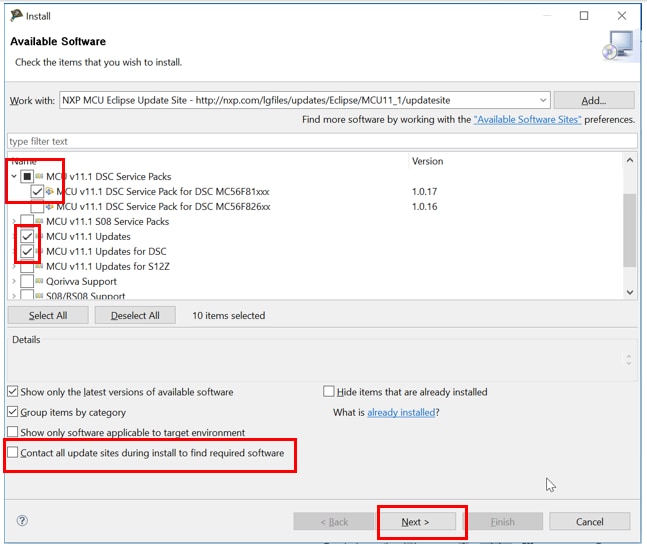Collapse MCU v11.1 DSC Service Packs node

tap(14, 177)
